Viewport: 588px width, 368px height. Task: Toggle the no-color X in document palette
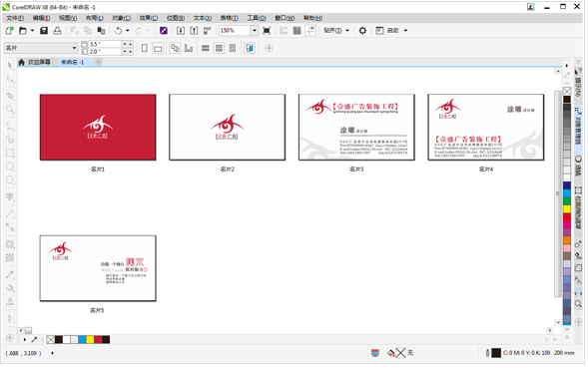point(51,340)
